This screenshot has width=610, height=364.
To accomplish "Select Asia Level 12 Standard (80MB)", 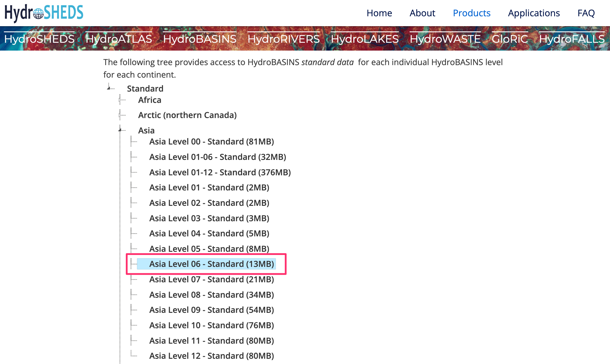I will (x=211, y=356).
